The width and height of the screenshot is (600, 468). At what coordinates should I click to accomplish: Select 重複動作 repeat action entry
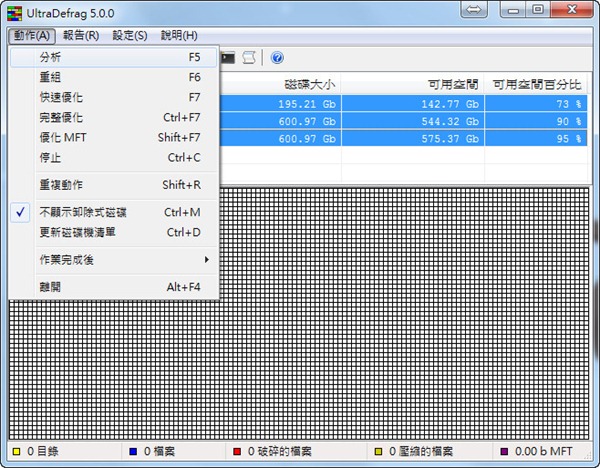click(x=114, y=185)
